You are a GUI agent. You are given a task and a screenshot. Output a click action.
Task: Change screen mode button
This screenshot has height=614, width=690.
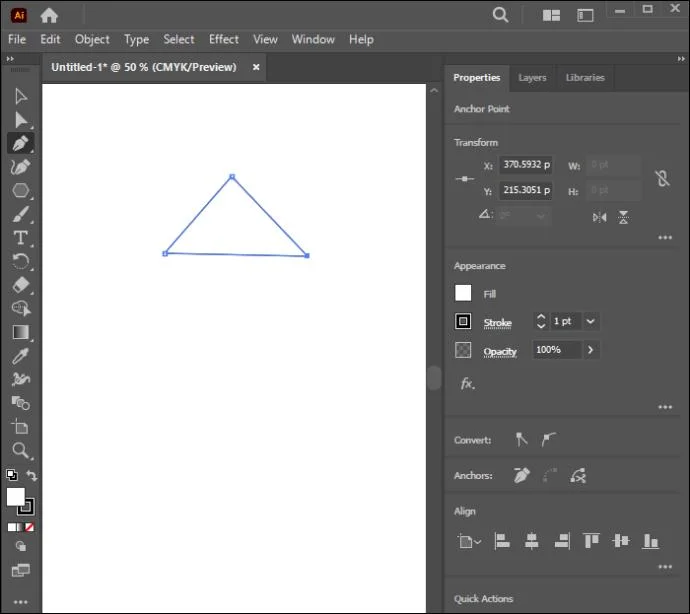pyautogui.click(x=20, y=570)
